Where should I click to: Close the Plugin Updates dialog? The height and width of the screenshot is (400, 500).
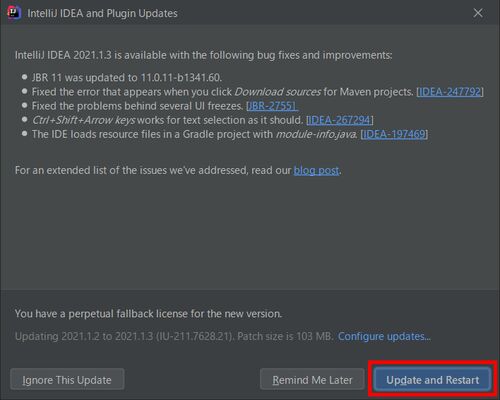[478, 13]
